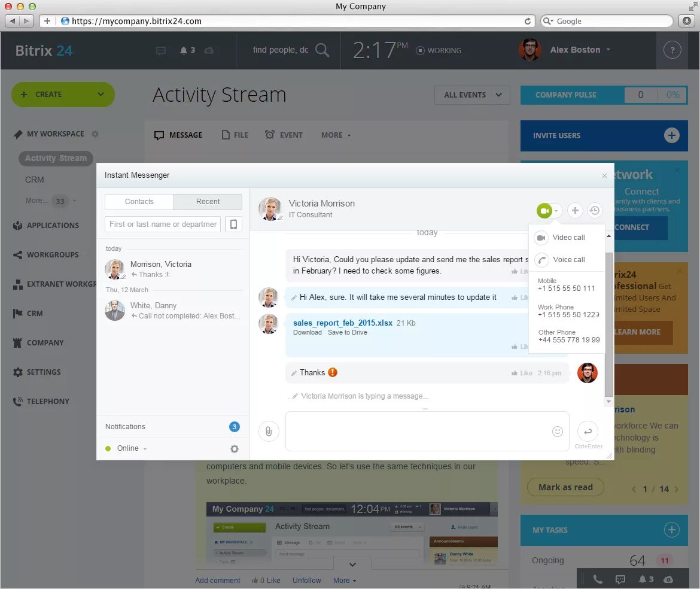Image resolution: width=700 pixels, height=589 pixels.
Task: Click the chat scrollbar thumb
Action: click(608, 324)
